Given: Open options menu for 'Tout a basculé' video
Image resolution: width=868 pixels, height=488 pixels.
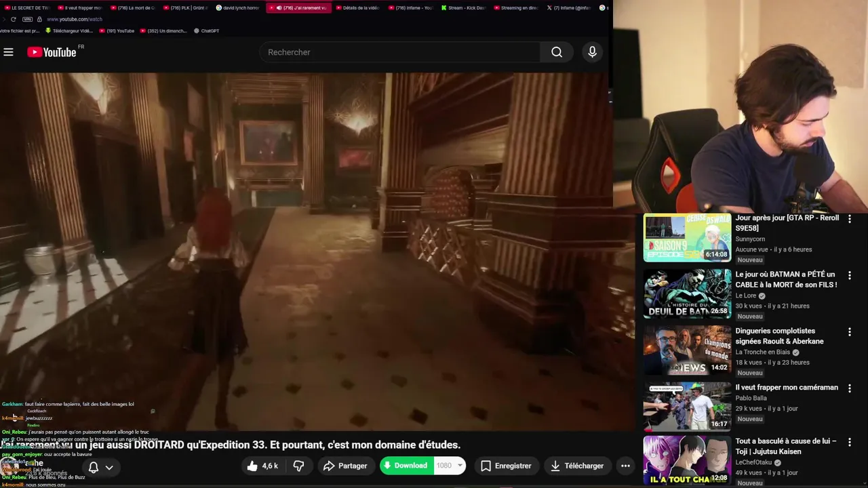Looking at the screenshot, I should point(850,442).
